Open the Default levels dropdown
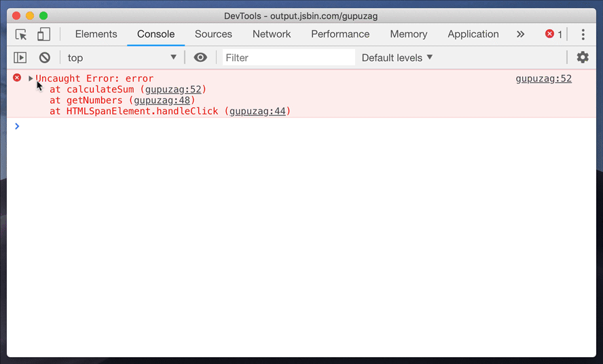 coord(397,58)
